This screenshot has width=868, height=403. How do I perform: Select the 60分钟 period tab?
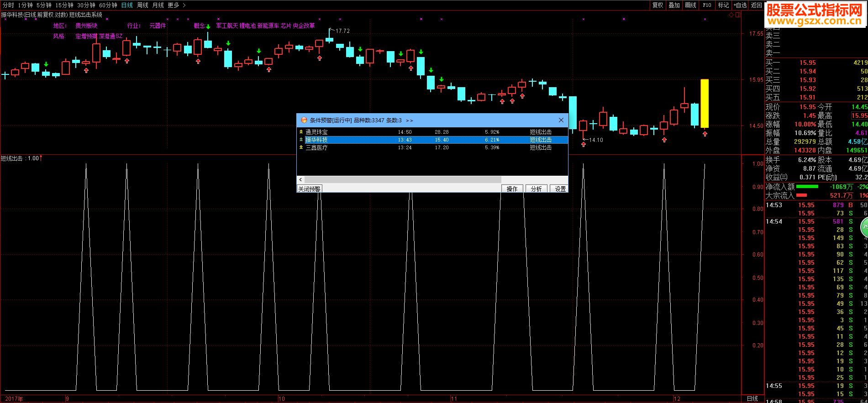[108, 5]
